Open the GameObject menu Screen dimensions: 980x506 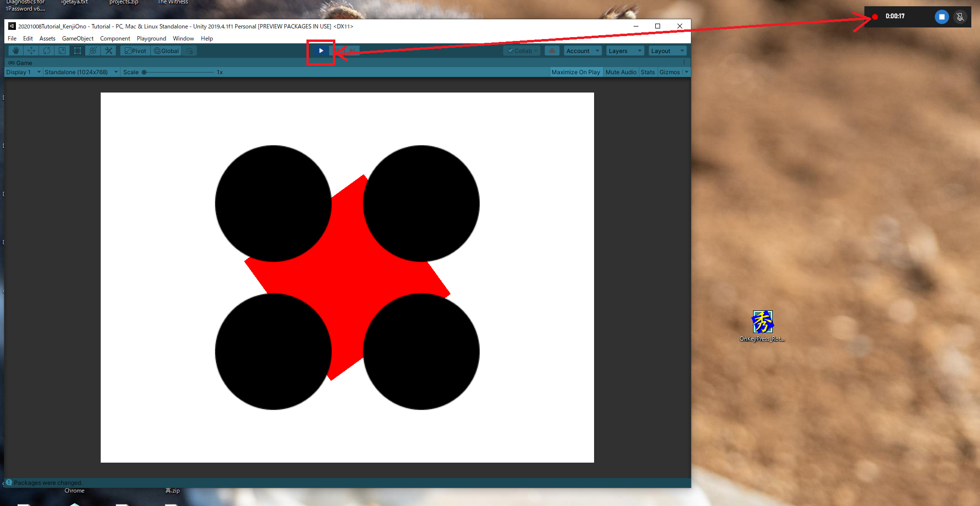point(78,39)
